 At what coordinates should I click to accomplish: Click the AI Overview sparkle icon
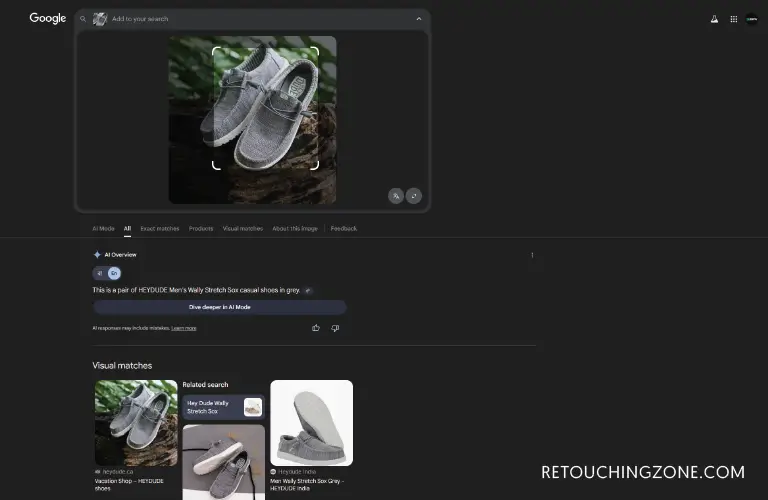tap(97, 255)
